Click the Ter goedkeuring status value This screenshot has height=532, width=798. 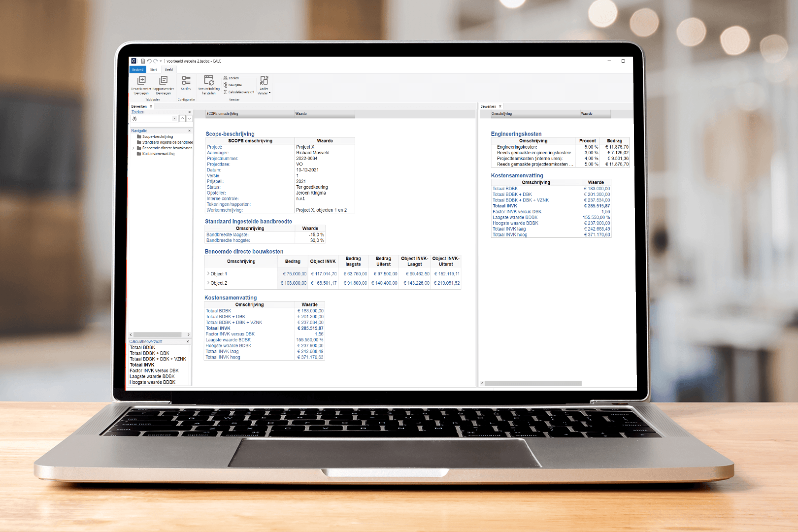pyautogui.click(x=312, y=187)
